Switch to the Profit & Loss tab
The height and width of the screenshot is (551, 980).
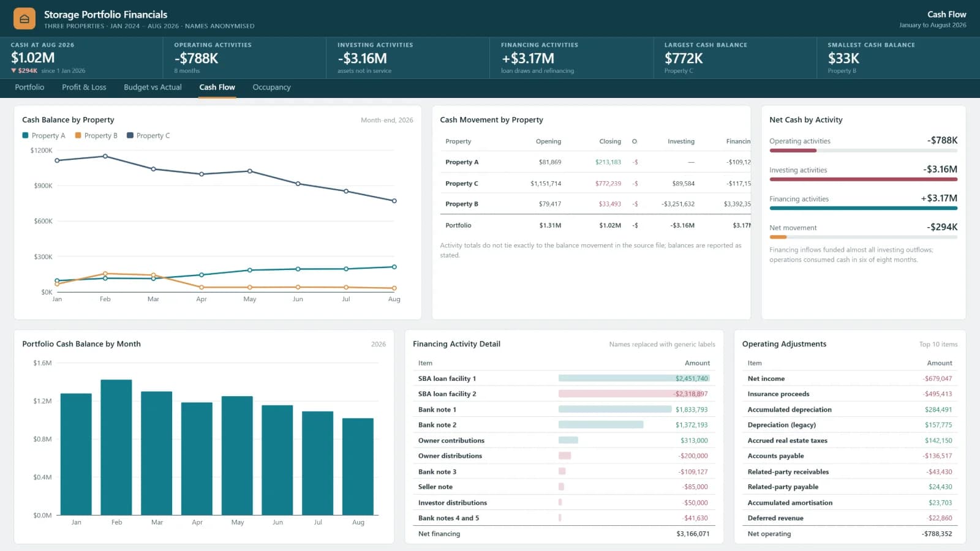[x=84, y=87]
